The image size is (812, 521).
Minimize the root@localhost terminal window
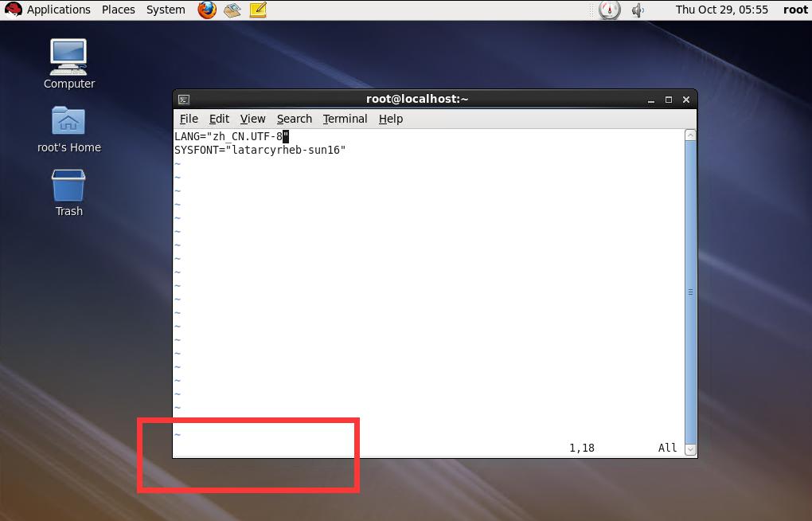click(x=651, y=100)
